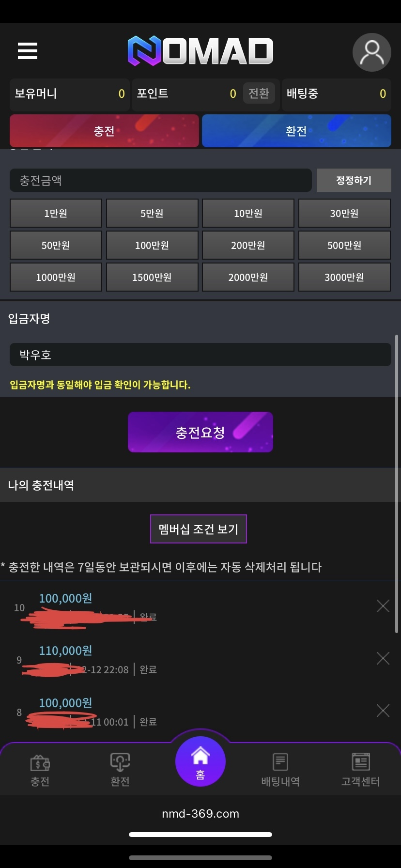
Task: Click the 전환 points convert button
Action: click(x=259, y=93)
